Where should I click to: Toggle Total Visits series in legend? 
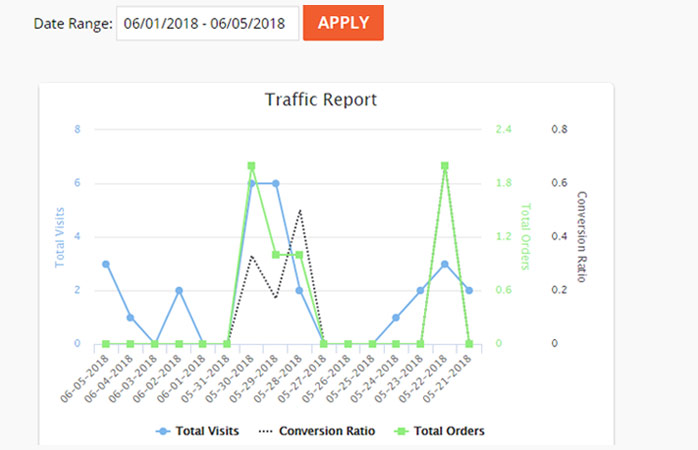pyautogui.click(x=200, y=431)
